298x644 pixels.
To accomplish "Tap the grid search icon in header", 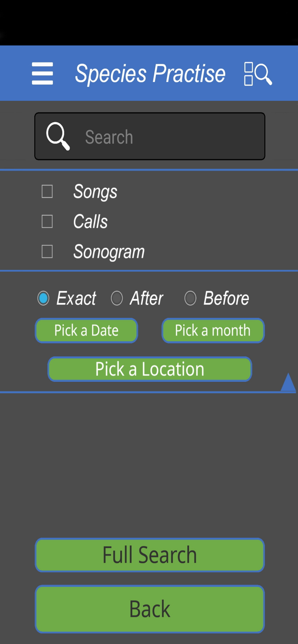I will (258, 74).
